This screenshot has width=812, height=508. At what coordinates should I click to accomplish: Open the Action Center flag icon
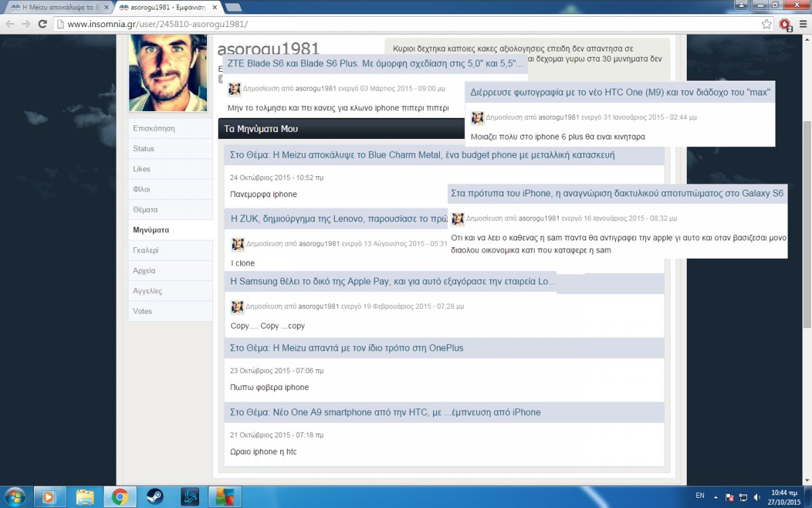click(x=729, y=497)
